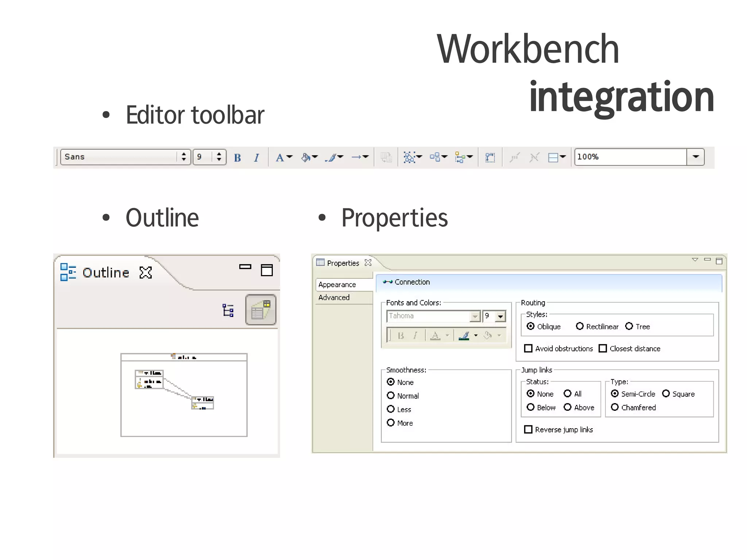Click the Auto Size toolbar icon
Screen dimensions: 747x560
pos(490,158)
